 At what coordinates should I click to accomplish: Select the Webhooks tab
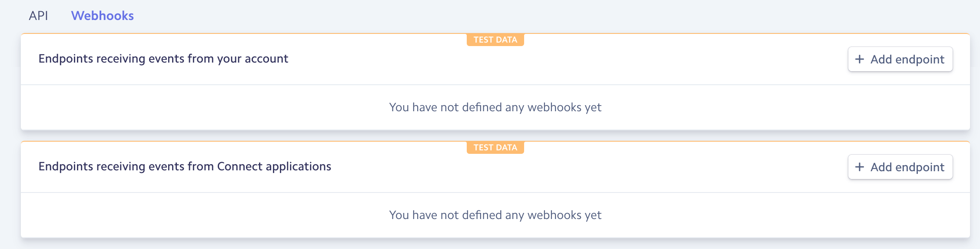(x=102, y=16)
